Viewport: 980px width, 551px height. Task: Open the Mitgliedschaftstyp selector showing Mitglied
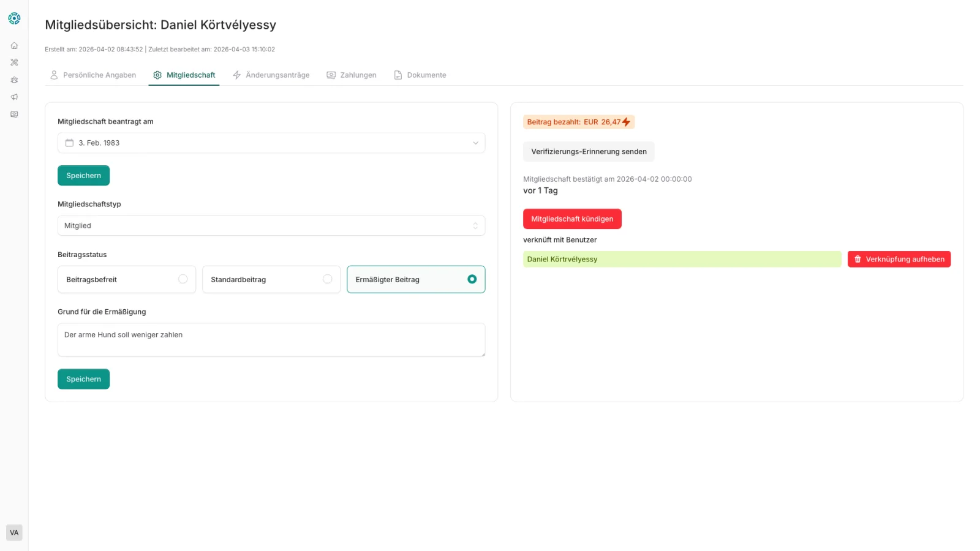tap(271, 225)
